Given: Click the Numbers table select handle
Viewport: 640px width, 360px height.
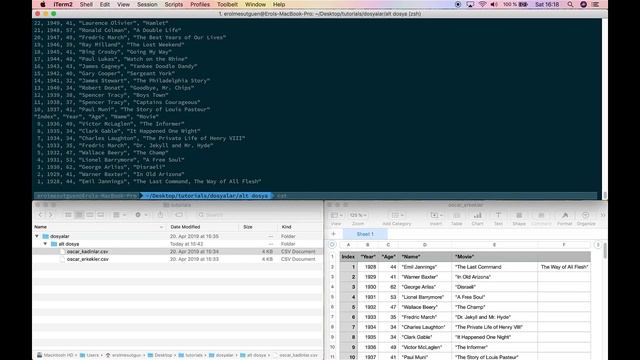Looking at the screenshot, I should pyautogui.click(x=332, y=244).
